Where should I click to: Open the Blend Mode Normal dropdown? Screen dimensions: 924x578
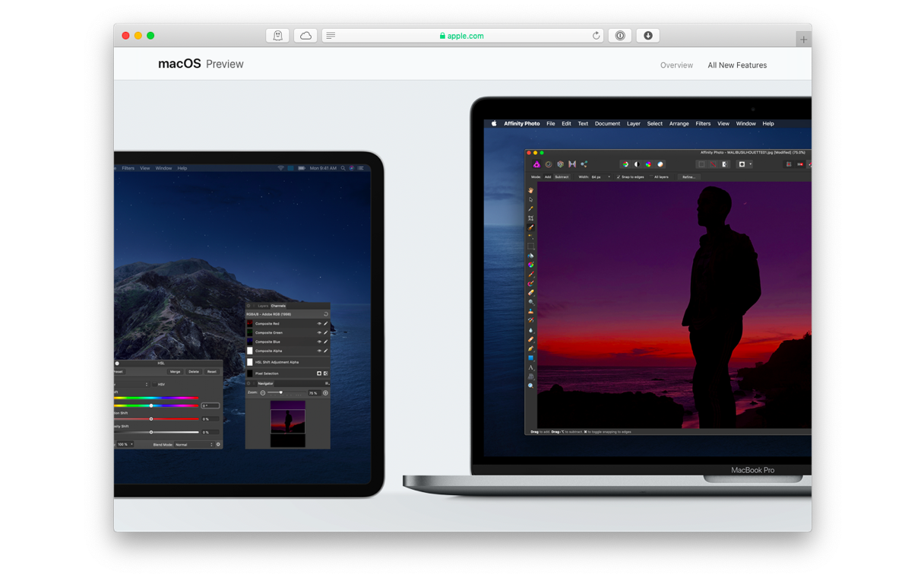194,445
